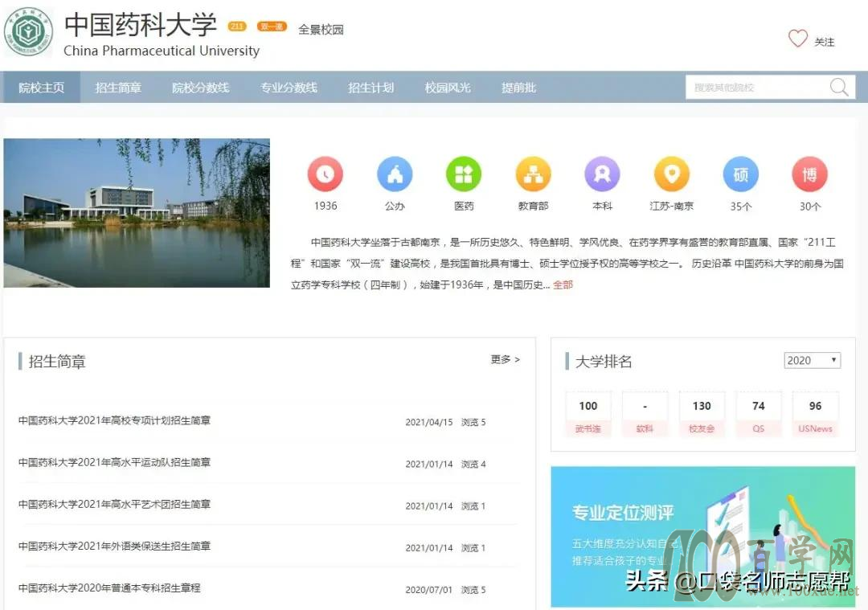
Task: Click the 公办 blue building icon
Action: (x=395, y=174)
